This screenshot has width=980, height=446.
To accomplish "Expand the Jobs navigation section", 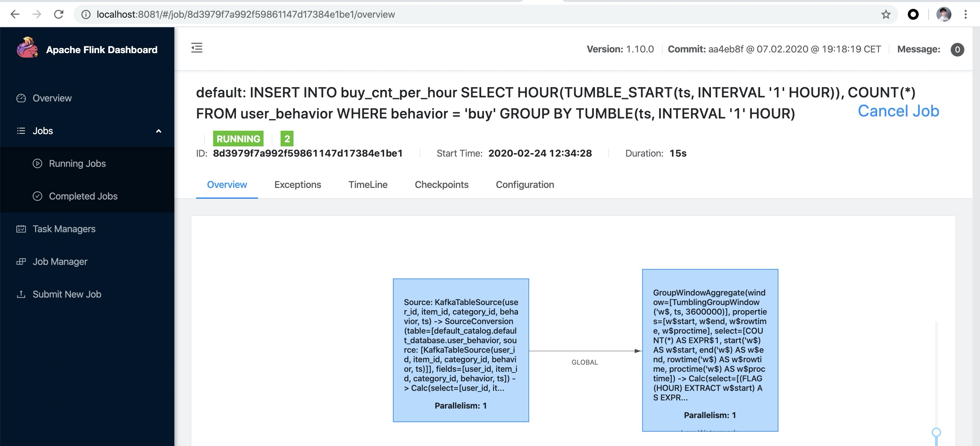I will coord(158,130).
